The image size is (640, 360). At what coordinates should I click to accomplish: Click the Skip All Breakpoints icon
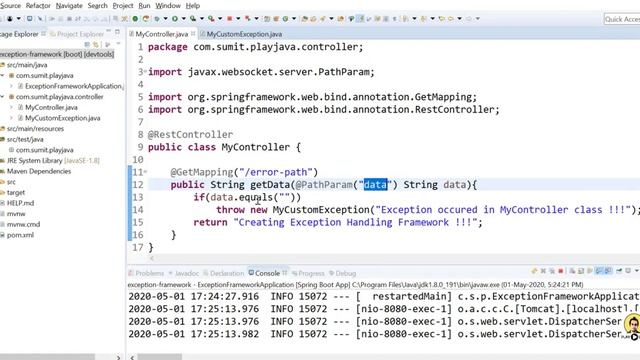click(40, 19)
